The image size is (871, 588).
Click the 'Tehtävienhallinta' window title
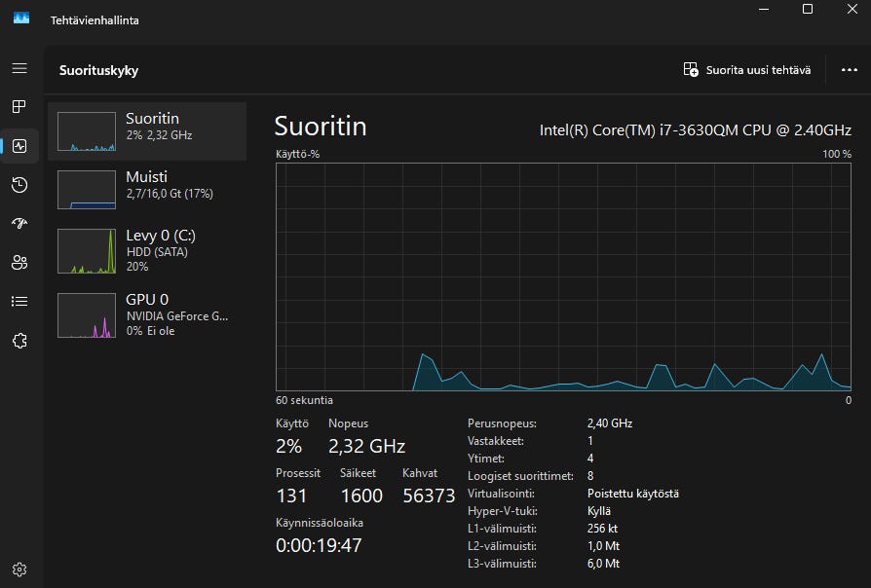pyautogui.click(x=95, y=20)
